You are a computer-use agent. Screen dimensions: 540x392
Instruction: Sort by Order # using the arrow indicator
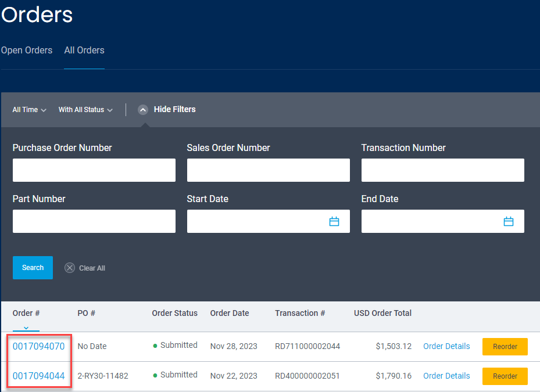point(26,328)
